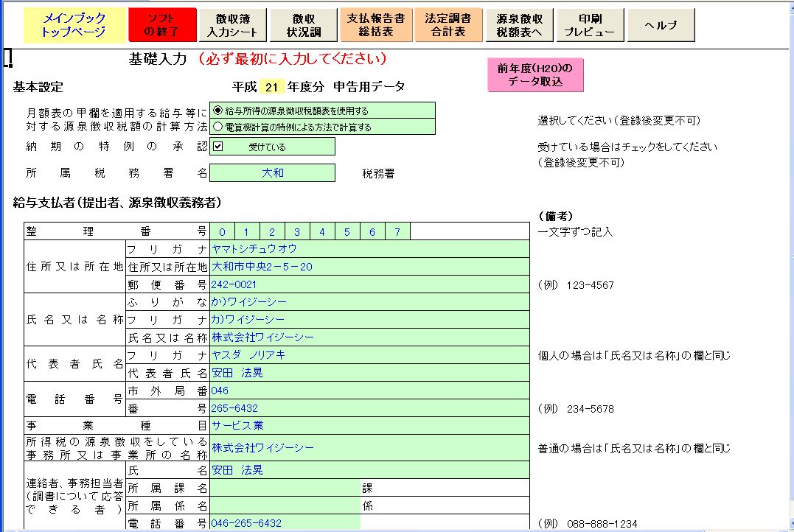The image size is (794, 532).
Task: Click the ヘルプ button
Action: [x=661, y=25]
